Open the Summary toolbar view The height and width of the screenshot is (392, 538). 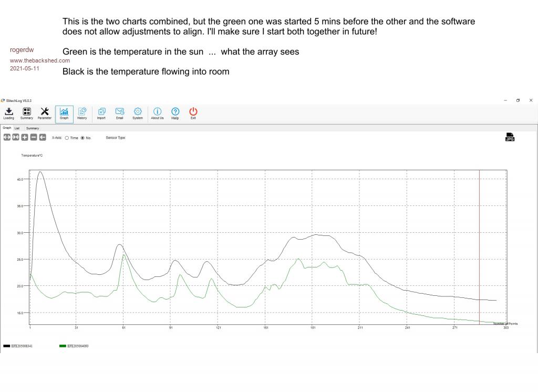[26, 113]
